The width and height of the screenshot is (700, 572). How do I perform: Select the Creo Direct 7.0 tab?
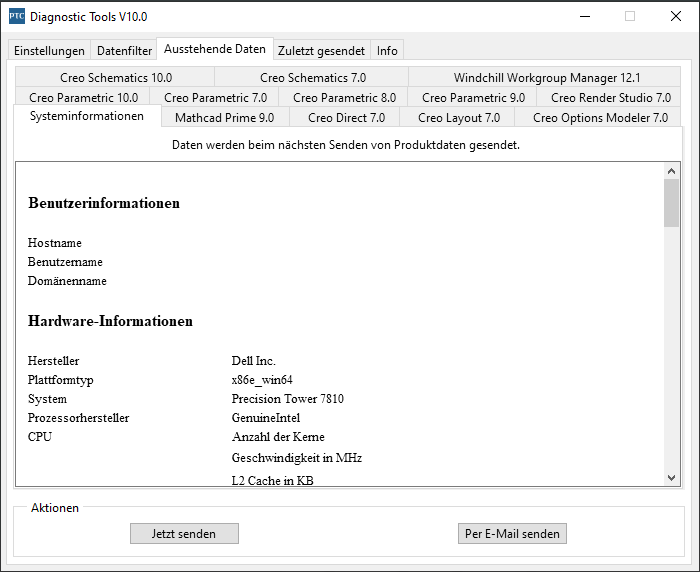346,117
